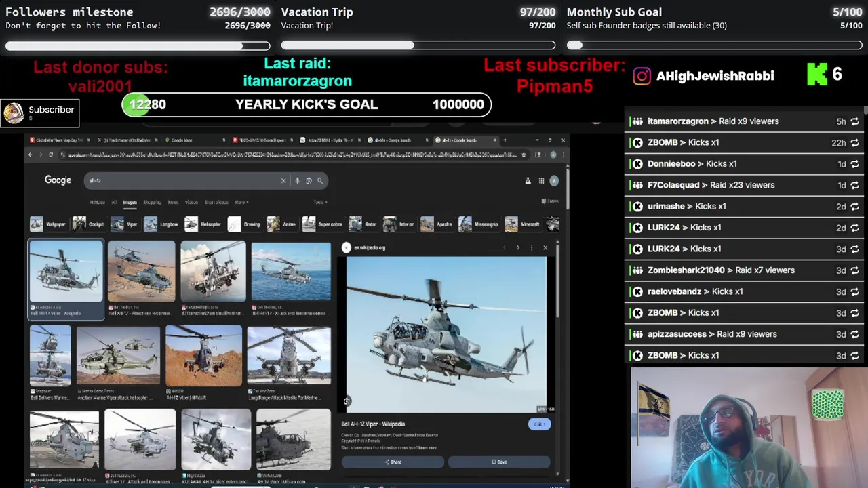868x488 pixels.
Task: Open the Chrome three-dot menu
Action: 563,155
